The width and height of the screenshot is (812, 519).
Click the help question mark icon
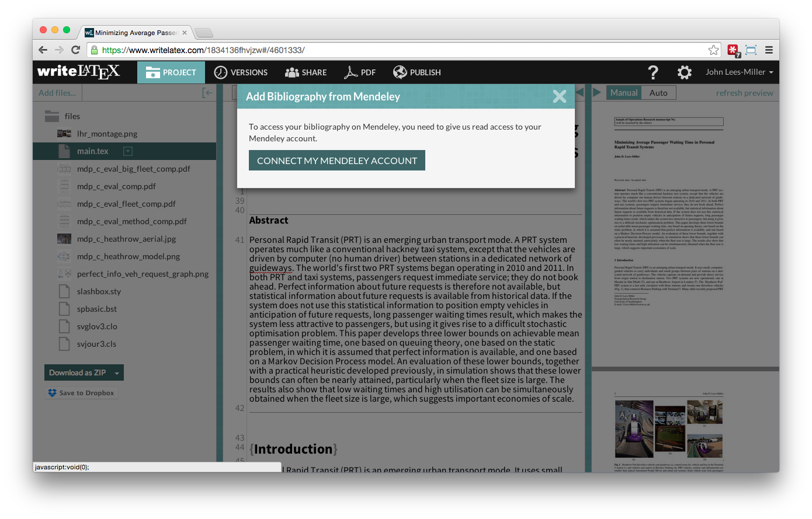point(653,72)
